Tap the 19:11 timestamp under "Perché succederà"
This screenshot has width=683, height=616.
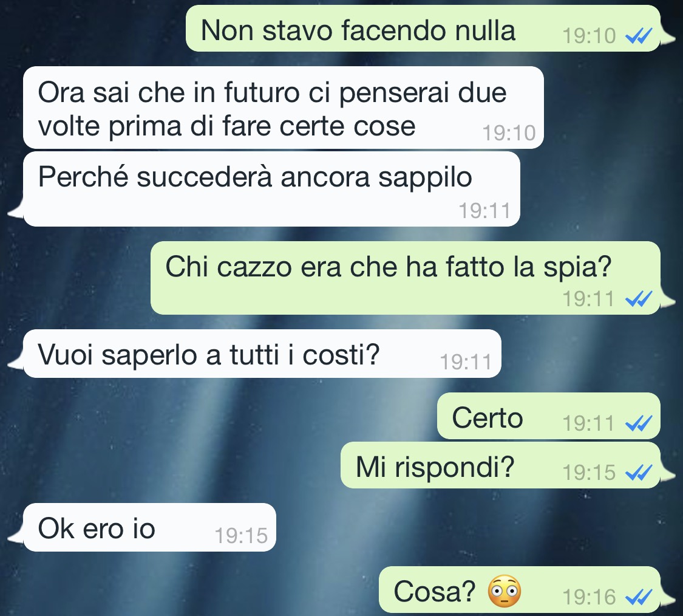(484, 211)
